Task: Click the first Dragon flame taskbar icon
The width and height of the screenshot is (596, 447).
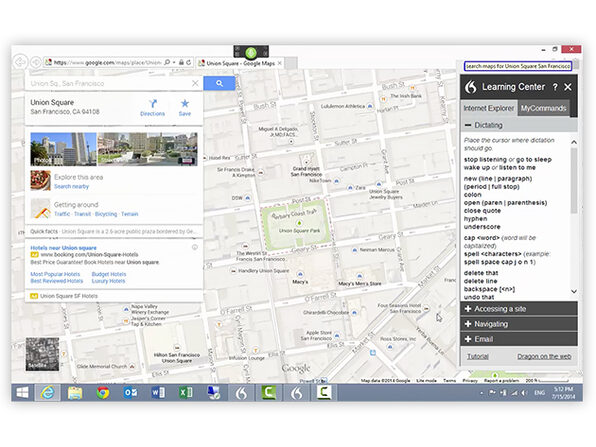Action: [241, 393]
